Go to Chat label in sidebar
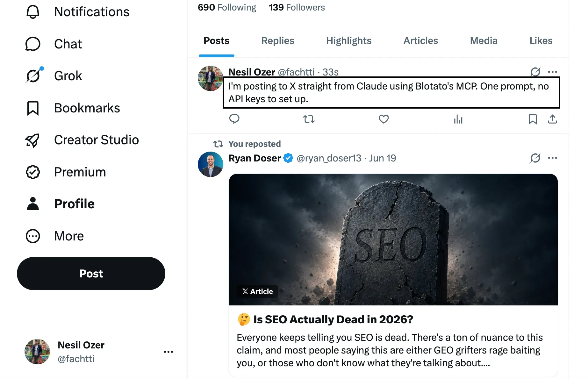Screen dimensions: 588x379 68,44
